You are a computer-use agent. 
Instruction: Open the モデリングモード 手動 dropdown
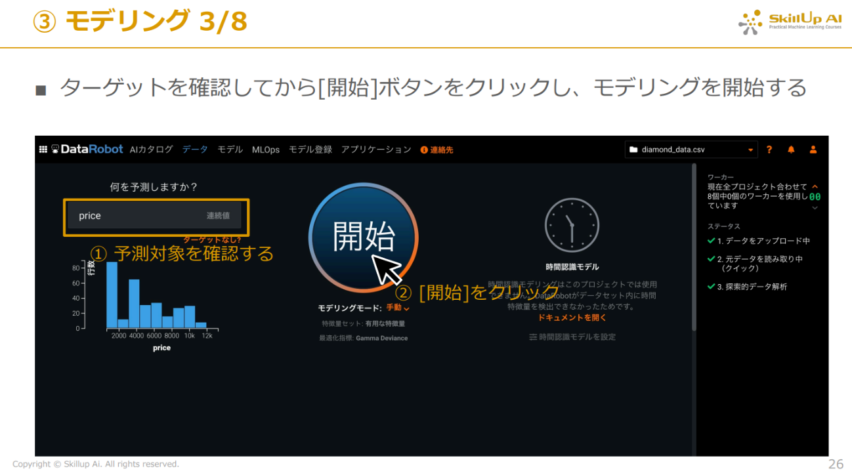(x=398, y=308)
